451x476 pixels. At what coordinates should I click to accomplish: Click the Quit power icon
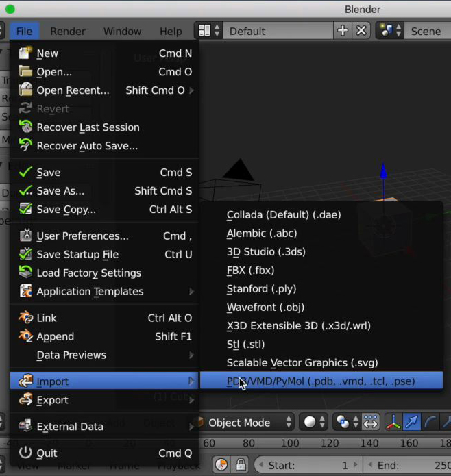click(x=25, y=453)
